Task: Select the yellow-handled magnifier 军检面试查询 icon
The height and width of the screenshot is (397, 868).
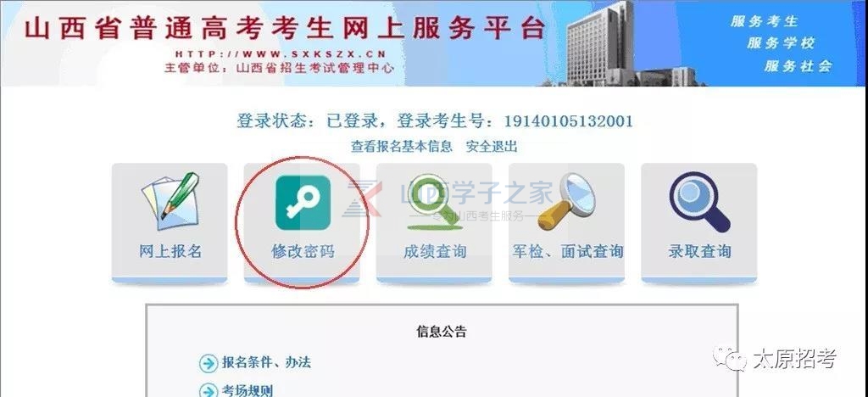Action: (566, 202)
